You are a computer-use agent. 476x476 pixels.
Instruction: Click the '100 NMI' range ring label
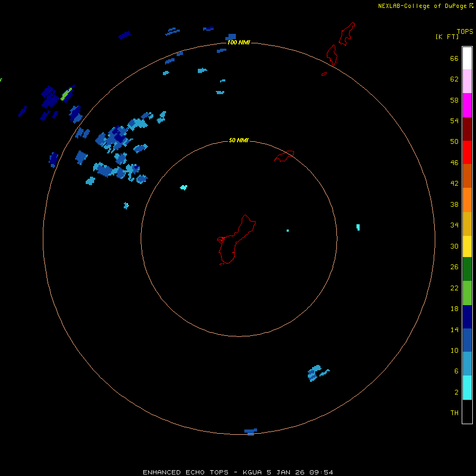239,42
